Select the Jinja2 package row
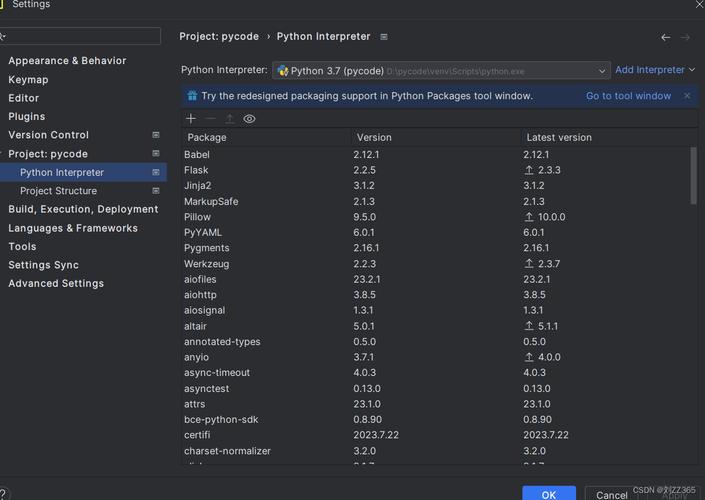705x500 pixels. (435, 186)
